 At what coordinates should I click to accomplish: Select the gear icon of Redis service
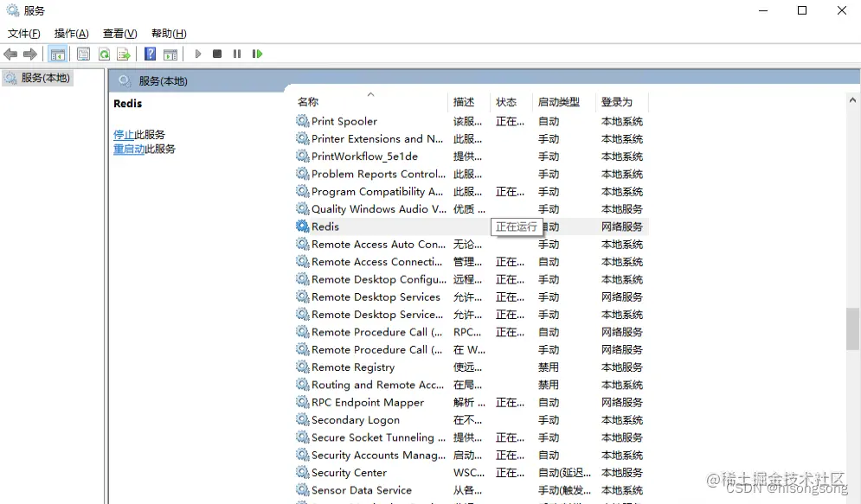[x=303, y=226]
